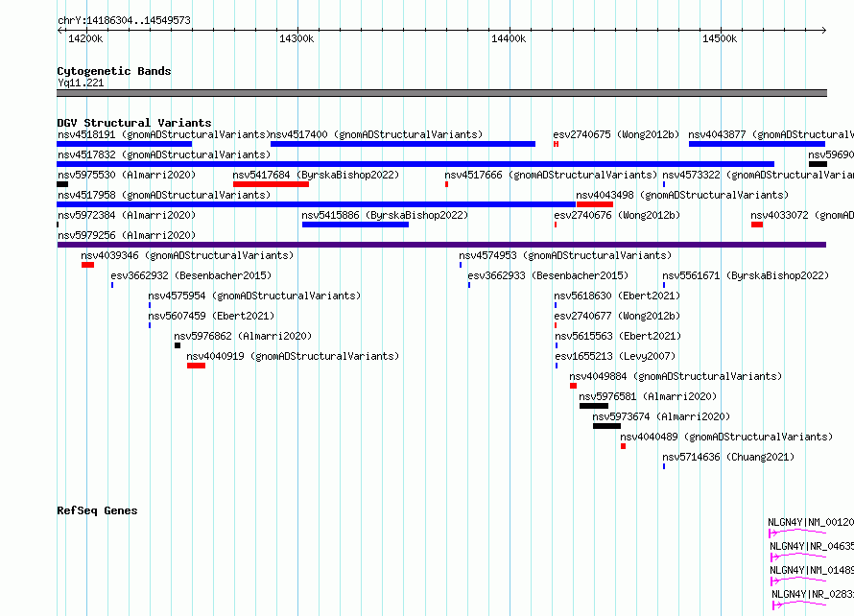Image resolution: width=854 pixels, height=616 pixels.
Task: Open nsv4517958 (gnomADStructuralVariants) label
Action: point(164,195)
